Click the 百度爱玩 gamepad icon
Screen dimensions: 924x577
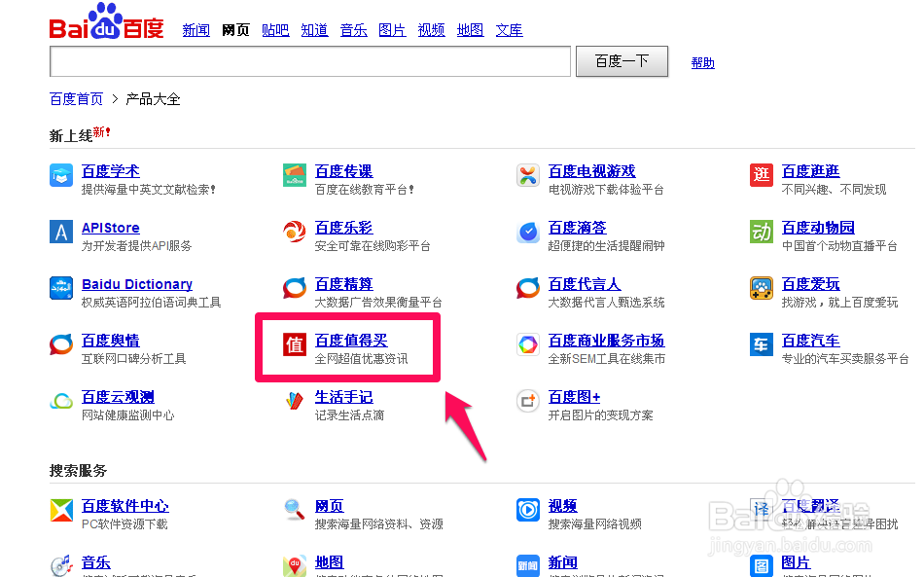[x=762, y=288]
